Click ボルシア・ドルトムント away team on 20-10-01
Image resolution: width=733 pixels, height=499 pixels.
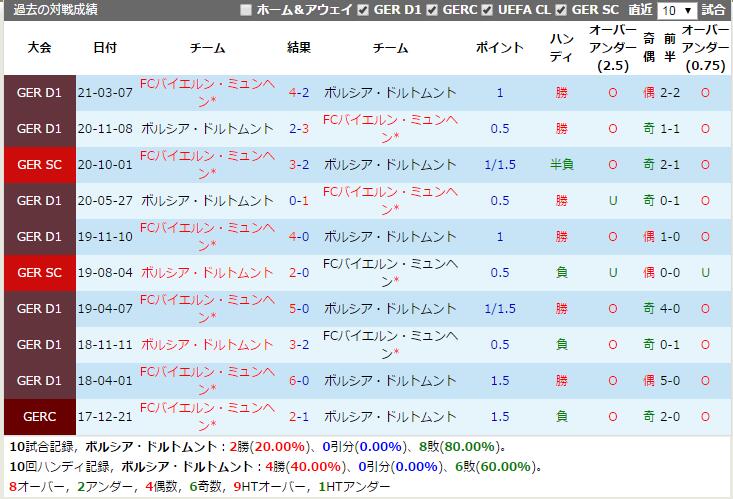pyautogui.click(x=390, y=165)
